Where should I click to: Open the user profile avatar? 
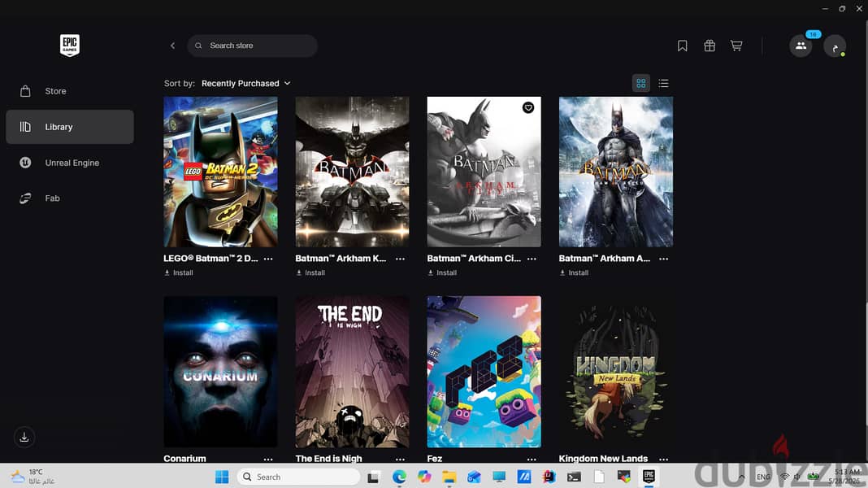pos(835,46)
